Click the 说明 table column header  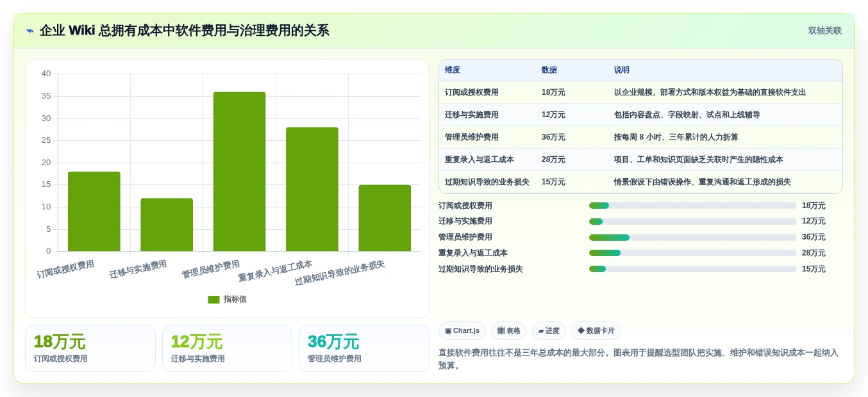click(x=622, y=70)
